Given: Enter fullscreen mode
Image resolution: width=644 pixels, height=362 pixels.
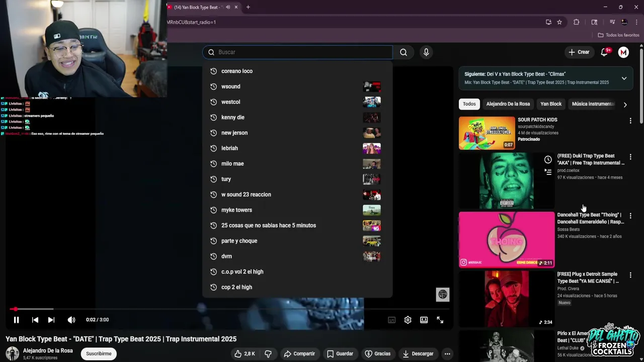Looking at the screenshot, I should (x=440, y=320).
